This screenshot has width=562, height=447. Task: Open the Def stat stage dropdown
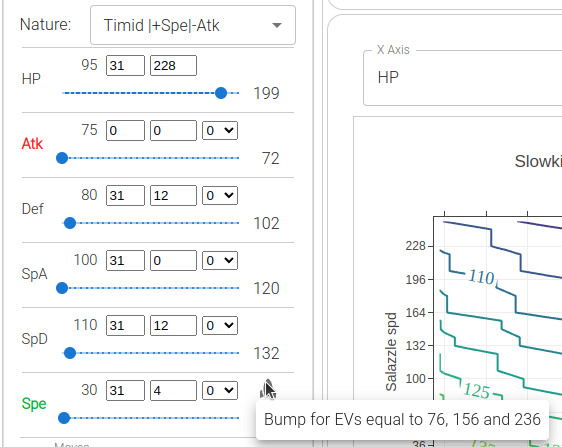(x=220, y=195)
